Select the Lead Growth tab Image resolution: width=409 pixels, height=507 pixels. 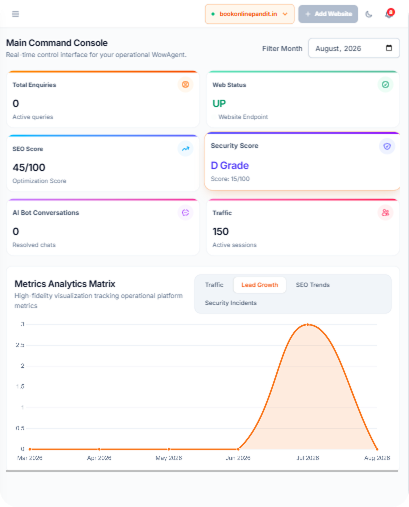[260, 285]
